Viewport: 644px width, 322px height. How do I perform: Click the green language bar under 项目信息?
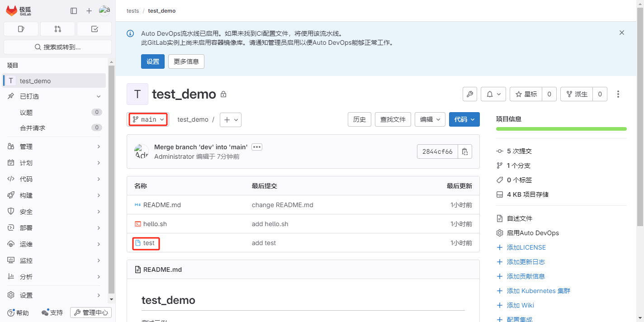coord(561,129)
